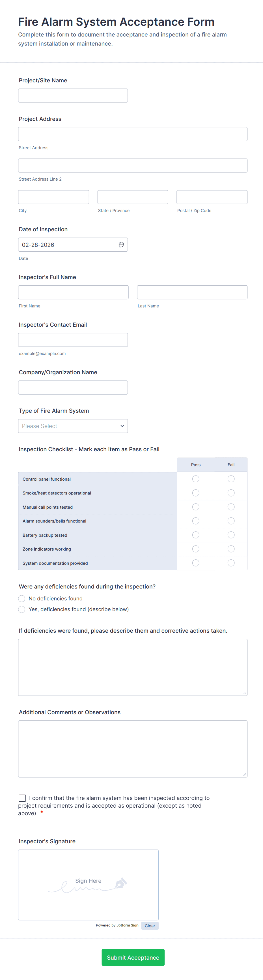
Task: Mark Pass for Smoke/heat detectors operational
Action: tap(196, 493)
